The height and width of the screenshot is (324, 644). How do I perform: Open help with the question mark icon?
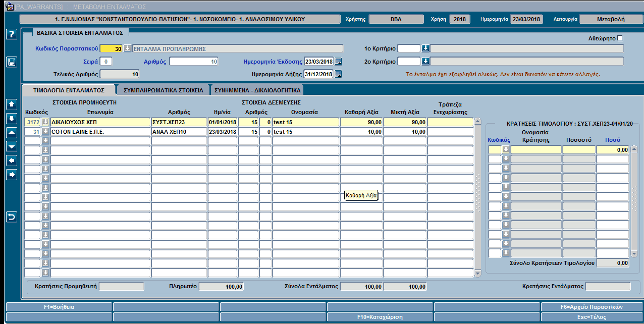(x=11, y=34)
